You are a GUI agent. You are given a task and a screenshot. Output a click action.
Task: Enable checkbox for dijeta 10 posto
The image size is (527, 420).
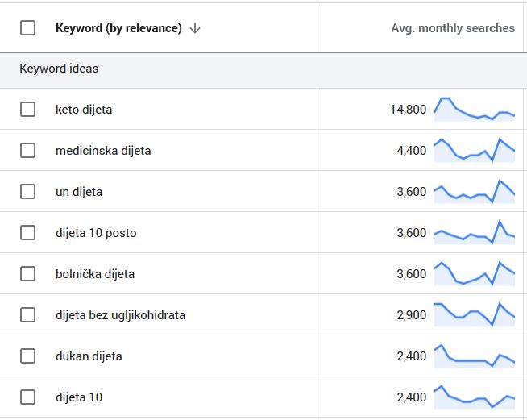[x=27, y=233]
